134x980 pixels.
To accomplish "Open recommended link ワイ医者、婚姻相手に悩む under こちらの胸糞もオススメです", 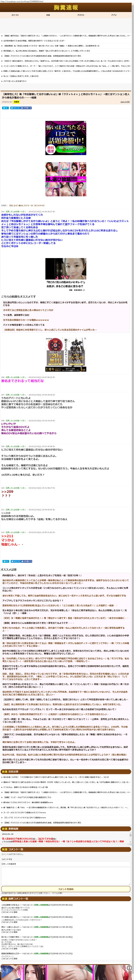I will tap(16, 315).
